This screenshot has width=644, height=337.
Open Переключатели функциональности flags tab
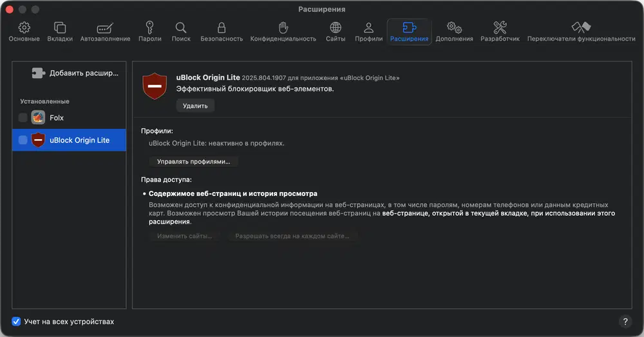(x=581, y=32)
